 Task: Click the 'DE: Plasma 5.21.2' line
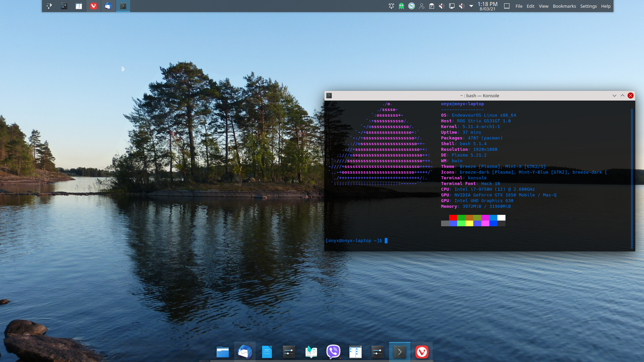(x=464, y=155)
